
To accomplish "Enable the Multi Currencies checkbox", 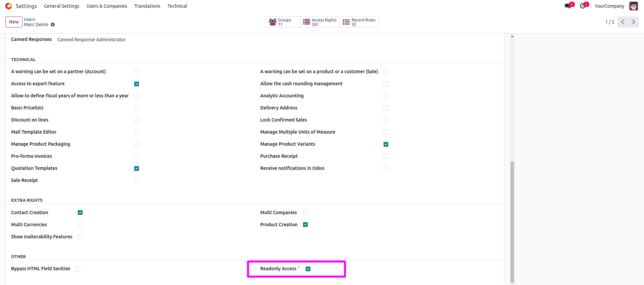I will pos(80,225).
